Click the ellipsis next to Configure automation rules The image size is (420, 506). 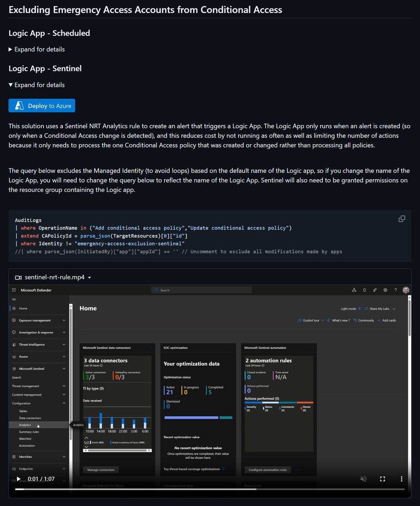297,470
